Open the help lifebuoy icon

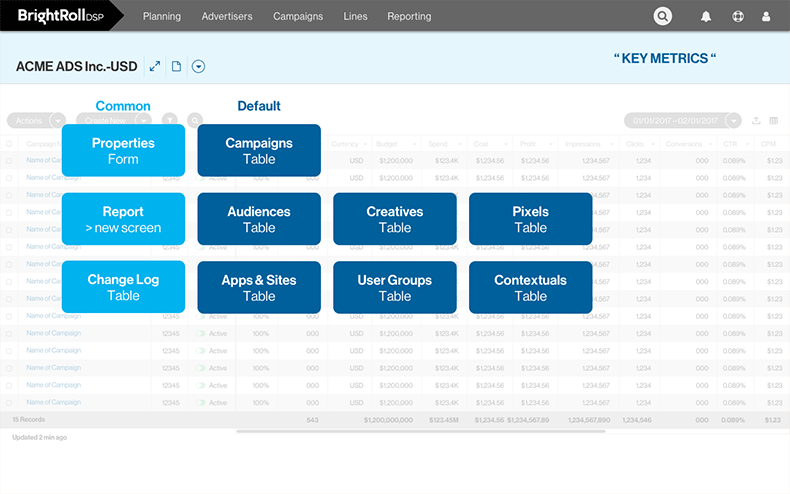click(x=738, y=17)
